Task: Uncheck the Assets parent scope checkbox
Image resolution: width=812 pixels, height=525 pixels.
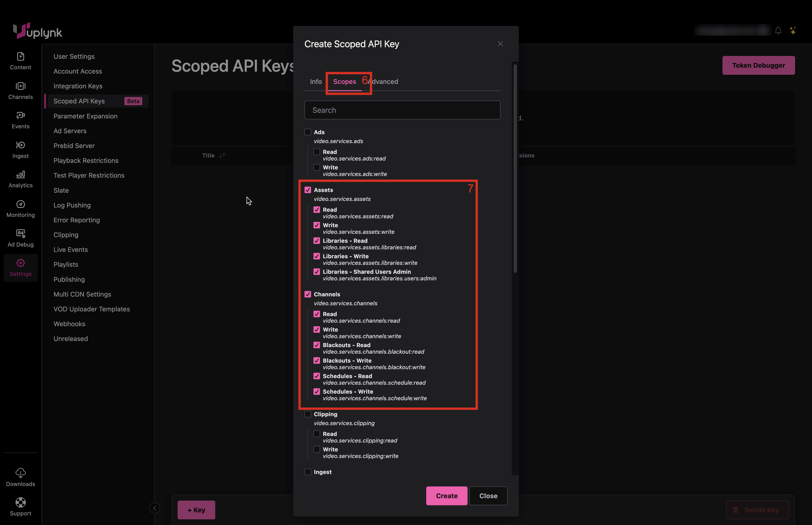Action: click(308, 190)
